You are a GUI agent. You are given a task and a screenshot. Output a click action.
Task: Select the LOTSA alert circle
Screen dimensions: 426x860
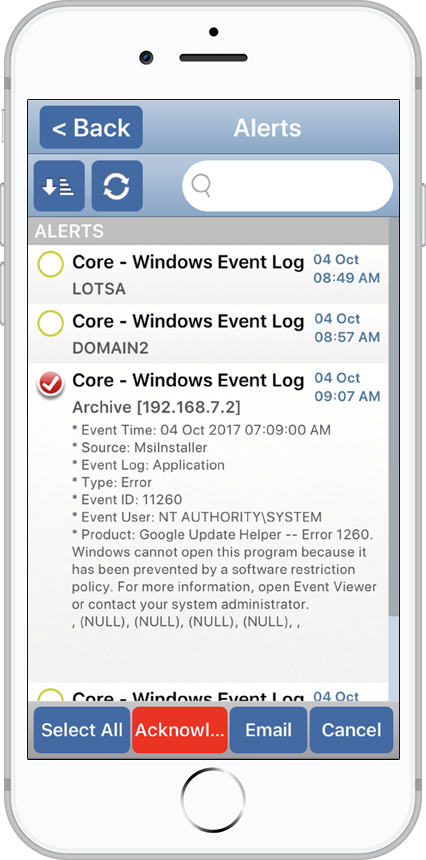pyautogui.click(x=50, y=265)
